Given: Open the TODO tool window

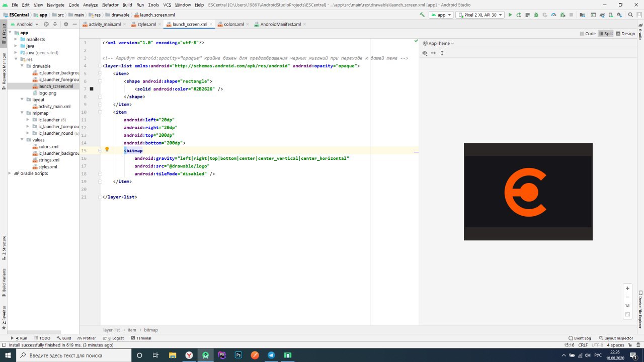Looking at the screenshot, I should tap(42, 338).
